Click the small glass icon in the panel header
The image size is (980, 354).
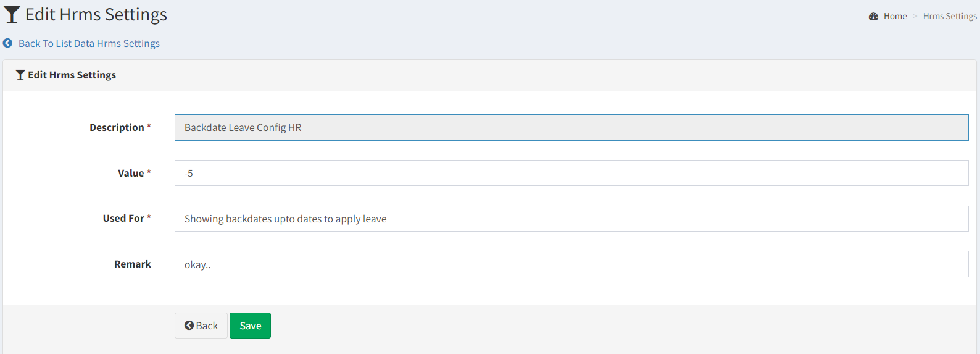point(20,75)
